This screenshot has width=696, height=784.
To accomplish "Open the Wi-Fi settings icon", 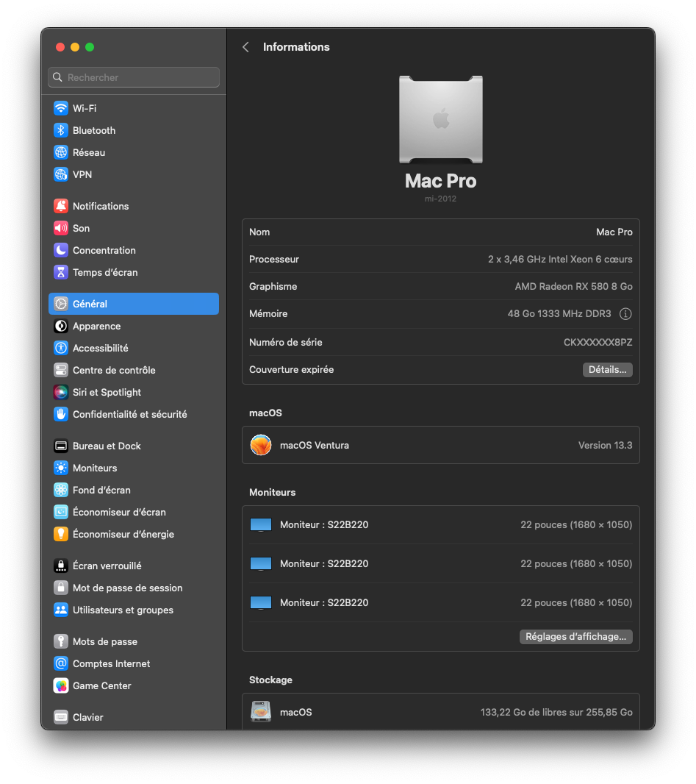I will click(x=61, y=108).
